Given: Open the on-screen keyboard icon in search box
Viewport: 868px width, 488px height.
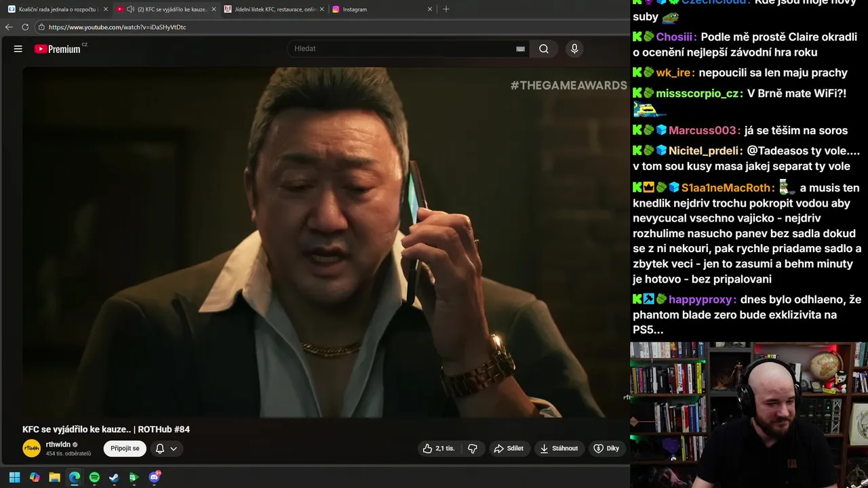Looking at the screenshot, I should pyautogui.click(x=520, y=49).
